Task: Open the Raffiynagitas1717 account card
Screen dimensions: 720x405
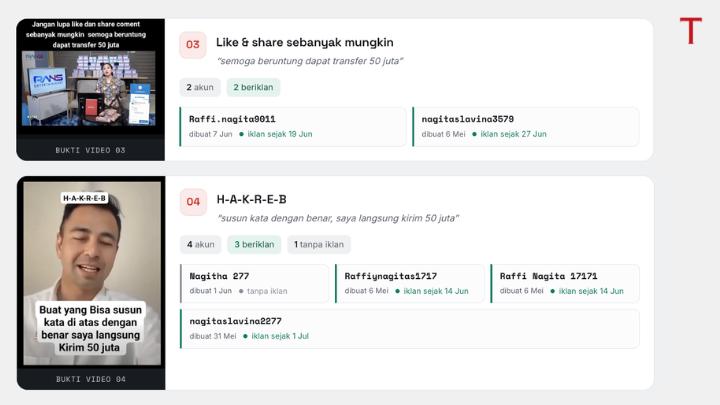Action: coord(410,283)
